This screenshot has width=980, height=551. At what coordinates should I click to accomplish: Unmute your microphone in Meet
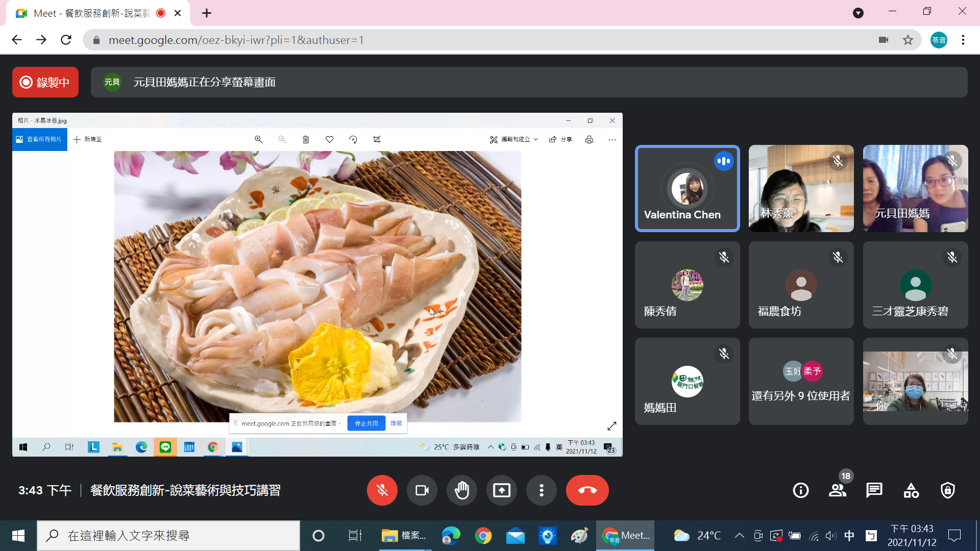(382, 490)
